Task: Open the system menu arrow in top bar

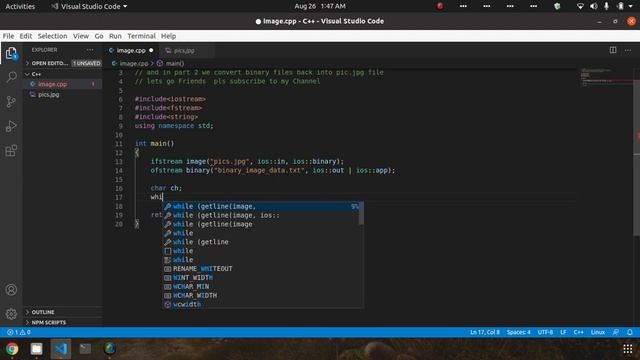Action: pos(631,6)
